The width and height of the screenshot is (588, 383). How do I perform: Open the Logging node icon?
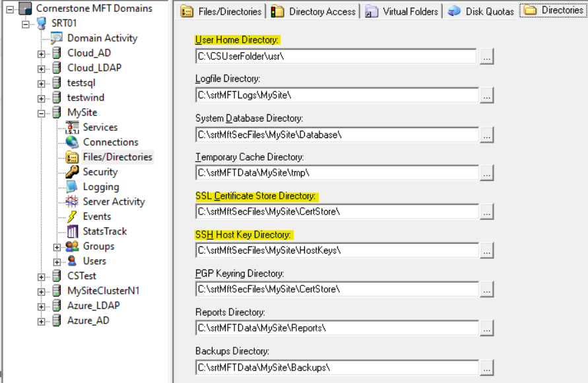click(x=72, y=187)
